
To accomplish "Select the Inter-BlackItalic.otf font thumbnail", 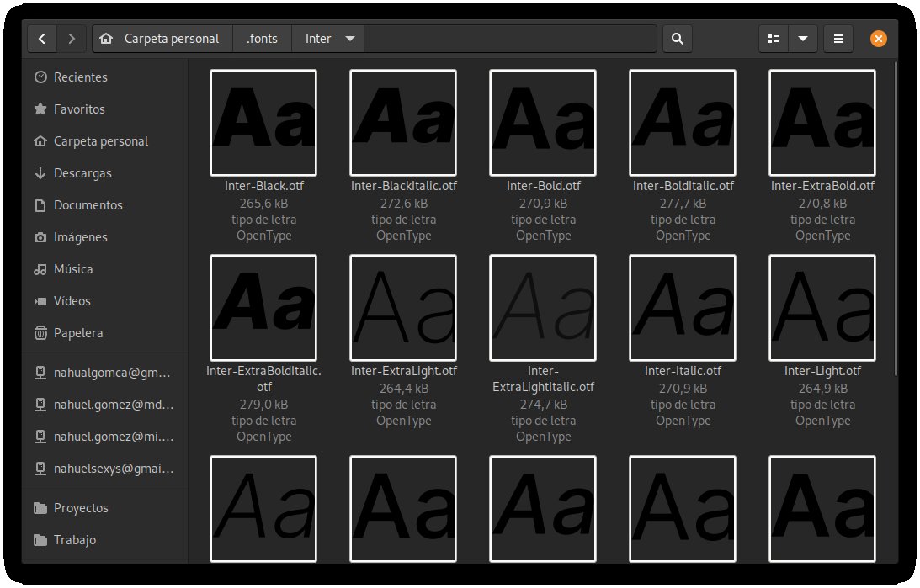I will 403,123.
